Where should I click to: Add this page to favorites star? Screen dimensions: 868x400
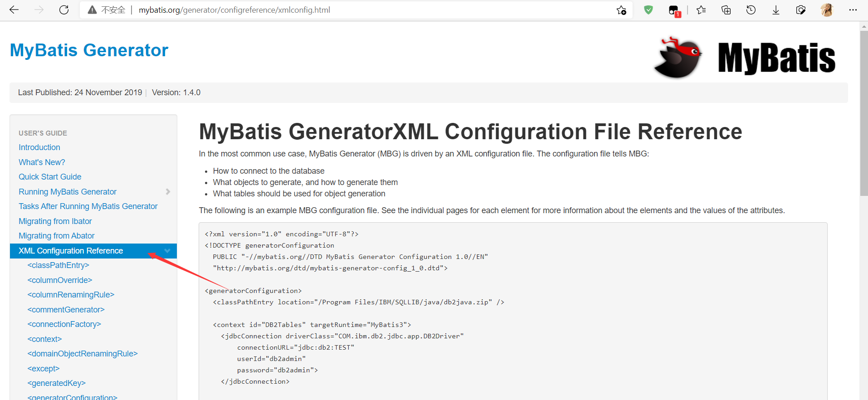click(621, 10)
